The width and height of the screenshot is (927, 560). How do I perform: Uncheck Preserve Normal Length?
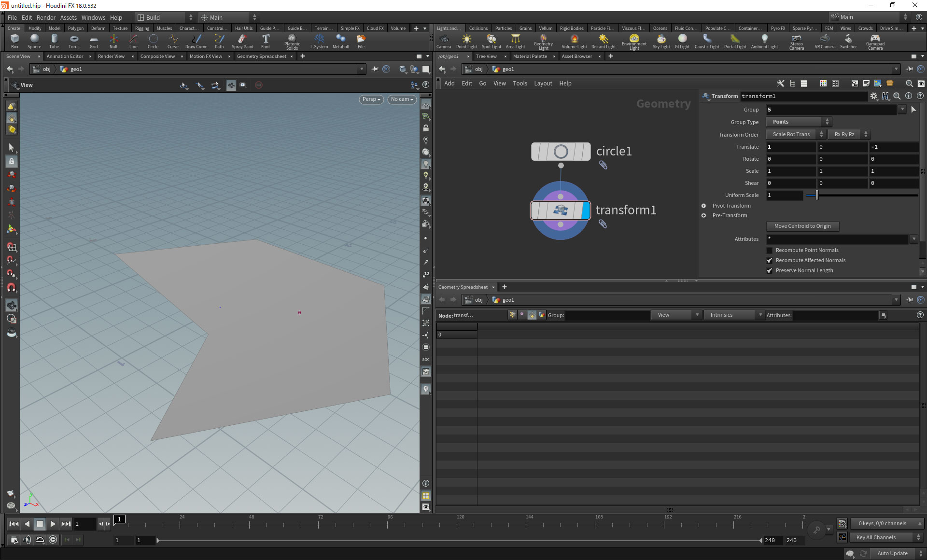click(770, 271)
